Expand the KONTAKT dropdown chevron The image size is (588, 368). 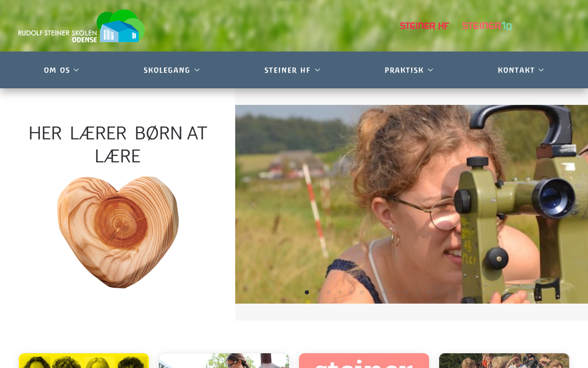click(541, 70)
